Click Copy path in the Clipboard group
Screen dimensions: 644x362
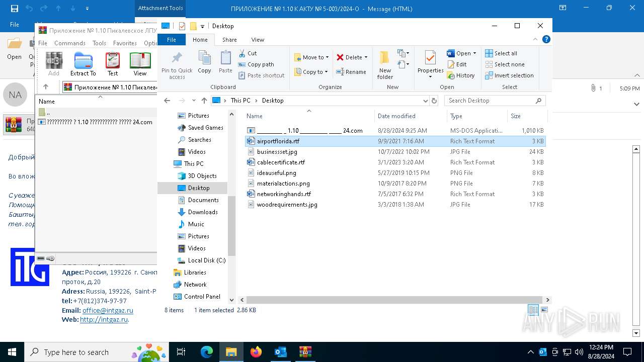pos(256,64)
